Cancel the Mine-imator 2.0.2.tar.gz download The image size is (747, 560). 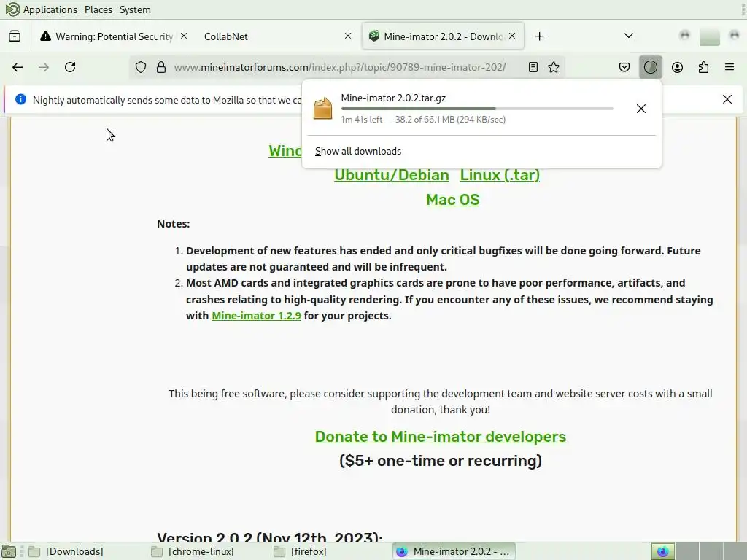pyautogui.click(x=641, y=109)
